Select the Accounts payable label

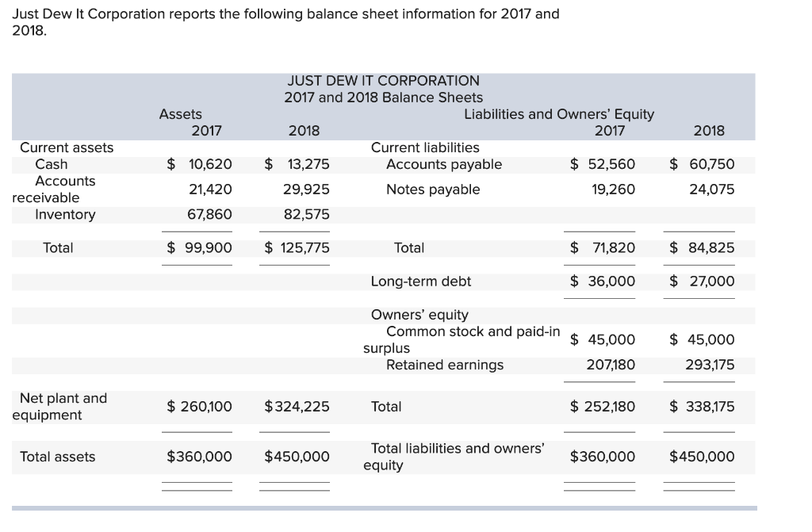point(444,165)
